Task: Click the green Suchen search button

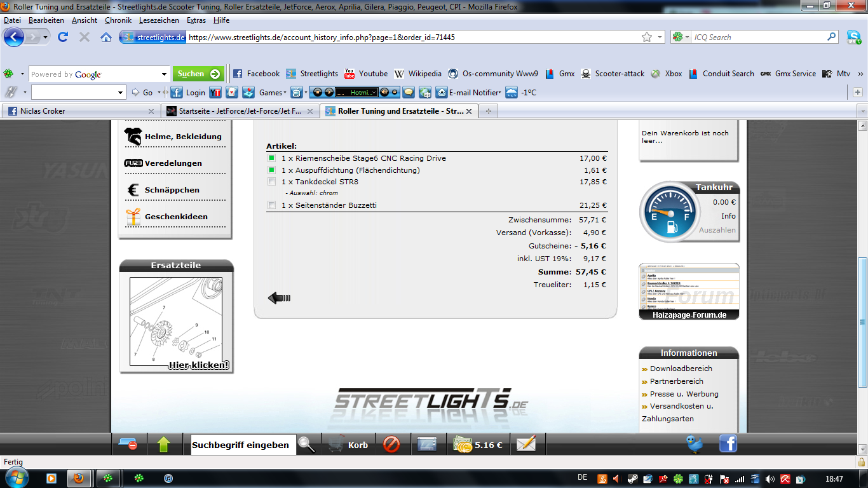Action: coord(198,74)
